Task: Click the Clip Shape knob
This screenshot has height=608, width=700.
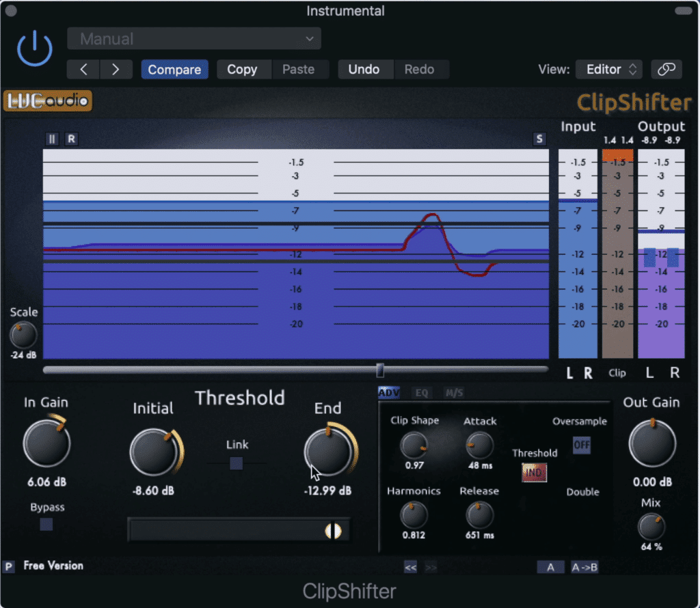Action: (x=414, y=445)
